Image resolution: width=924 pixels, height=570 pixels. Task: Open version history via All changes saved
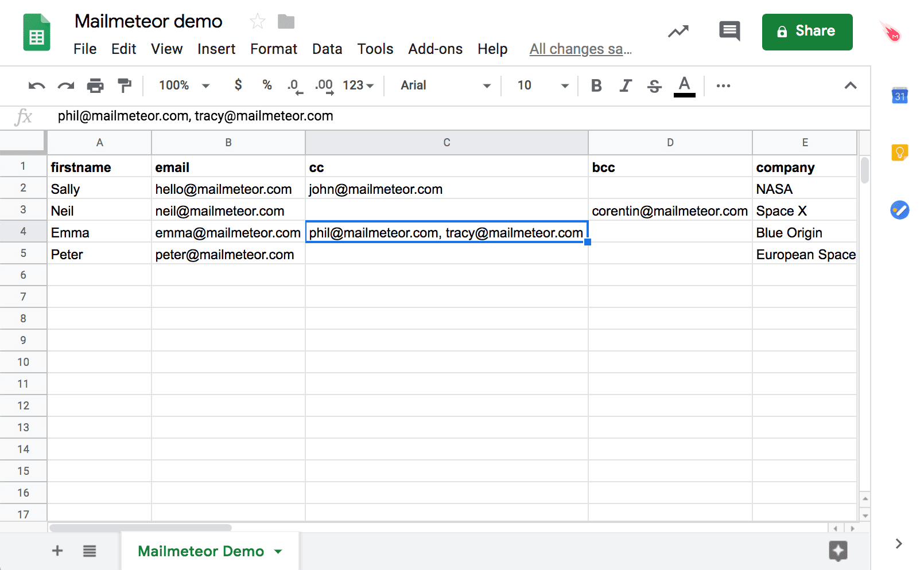[x=580, y=49]
